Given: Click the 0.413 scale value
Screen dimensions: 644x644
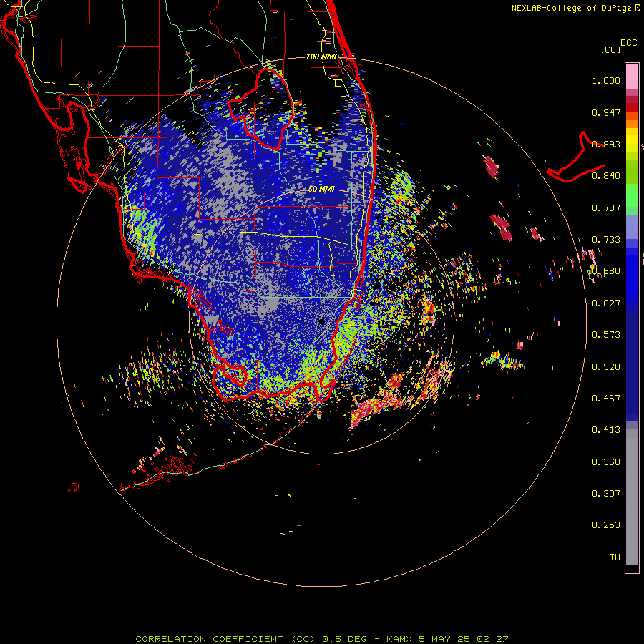Looking at the screenshot, I should tap(606, 430).
